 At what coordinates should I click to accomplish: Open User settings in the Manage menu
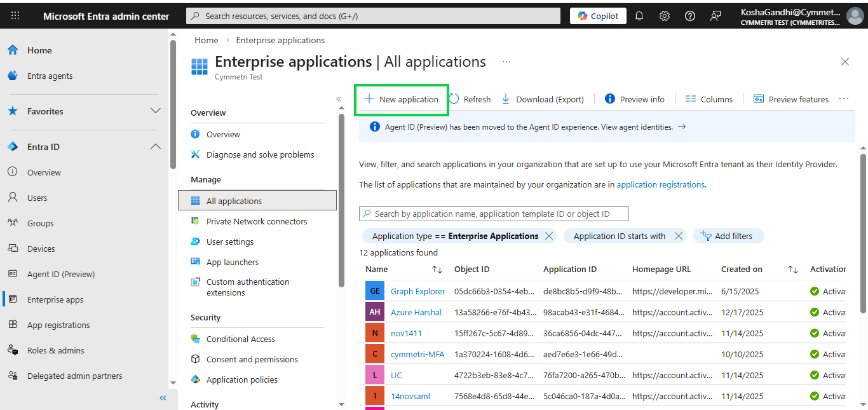[x=230, y=242]
